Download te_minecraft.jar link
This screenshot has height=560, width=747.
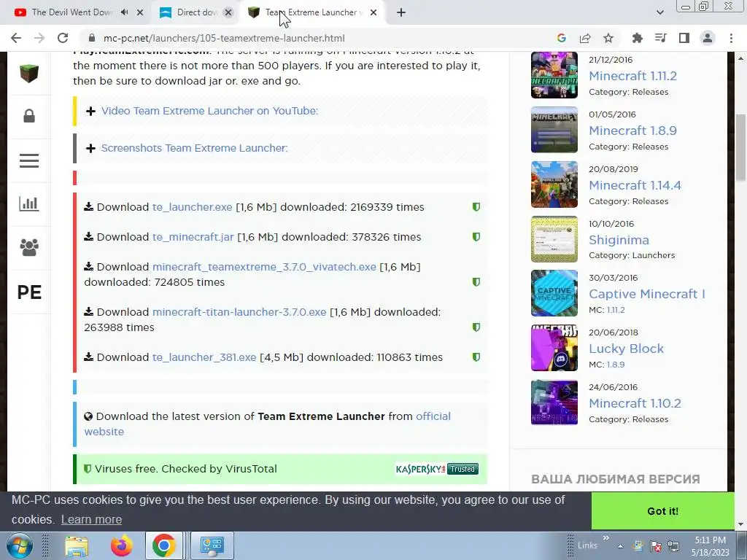click(x=193, y=237)
